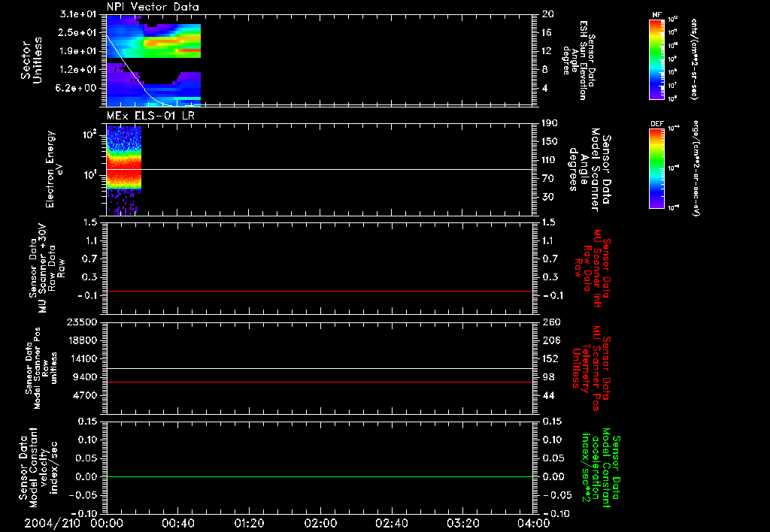Click the '01:20' time axis label
770x532 pixels.
[249, 523]
